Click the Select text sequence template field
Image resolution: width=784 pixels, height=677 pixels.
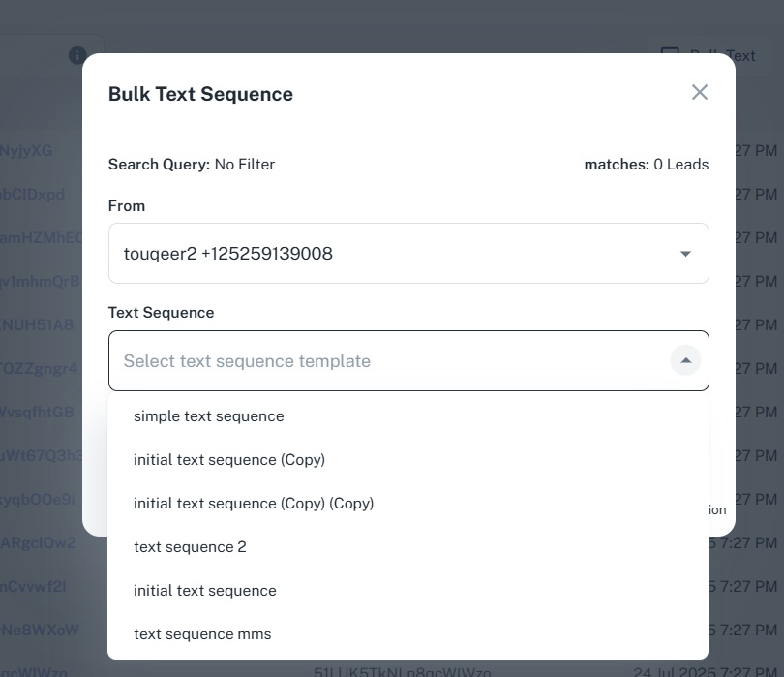click(387, 361)
